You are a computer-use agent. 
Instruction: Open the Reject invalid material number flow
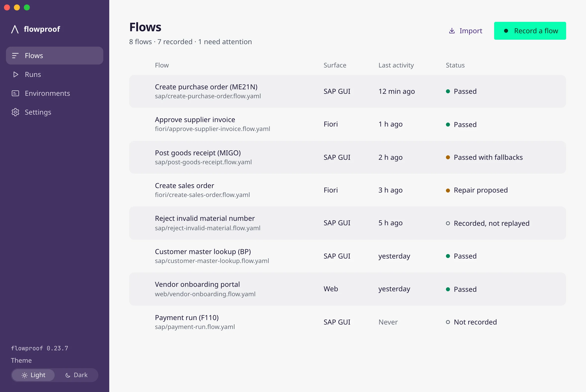pos(348,223)
